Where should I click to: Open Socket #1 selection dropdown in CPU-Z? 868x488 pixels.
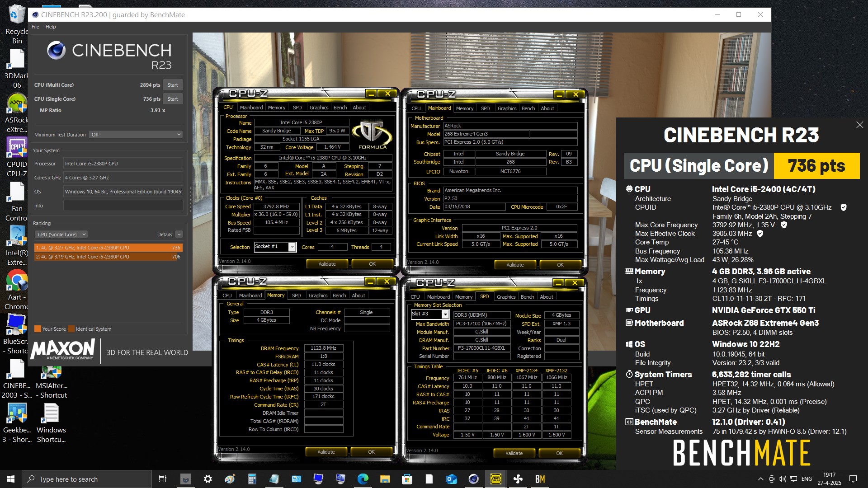(x=292, y=247)
